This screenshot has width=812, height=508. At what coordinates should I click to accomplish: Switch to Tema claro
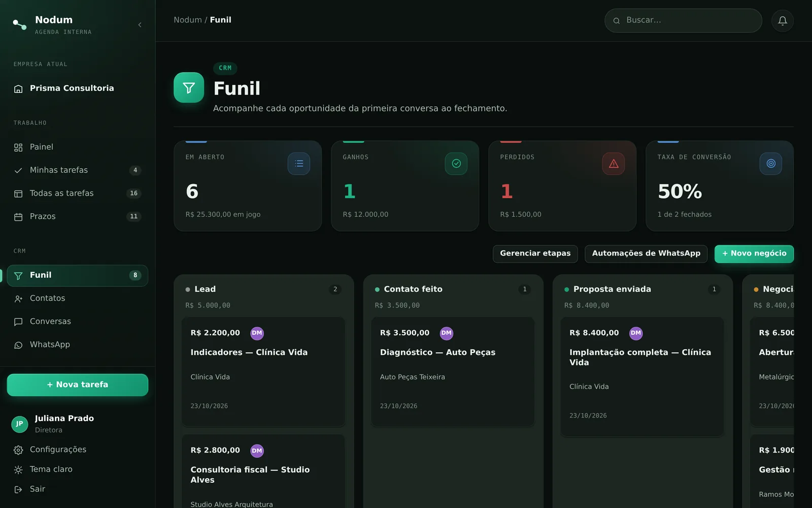coord(78,469)
